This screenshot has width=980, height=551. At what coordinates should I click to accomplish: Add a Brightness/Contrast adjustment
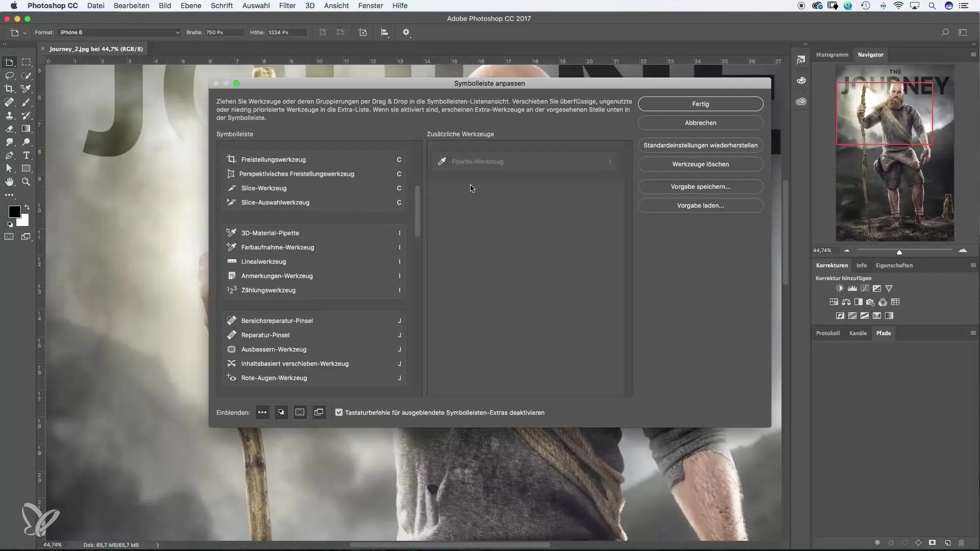tap(840, 288)
